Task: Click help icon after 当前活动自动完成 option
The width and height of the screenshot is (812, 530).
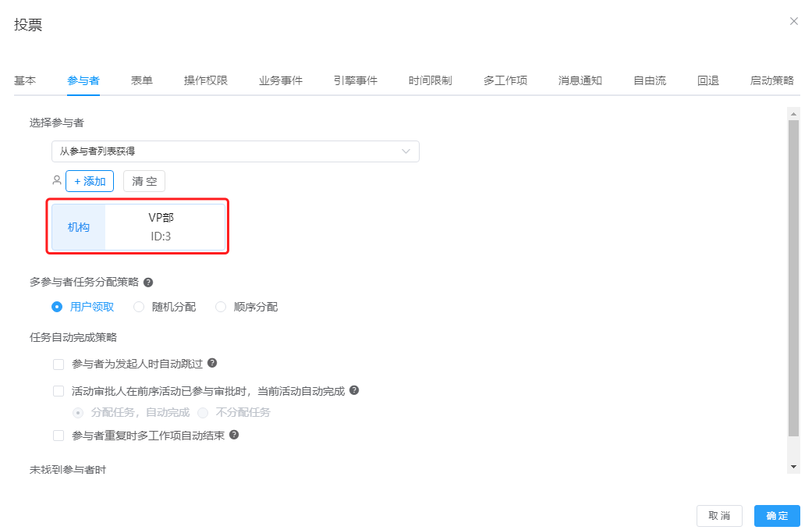Action: pos(354,389)
